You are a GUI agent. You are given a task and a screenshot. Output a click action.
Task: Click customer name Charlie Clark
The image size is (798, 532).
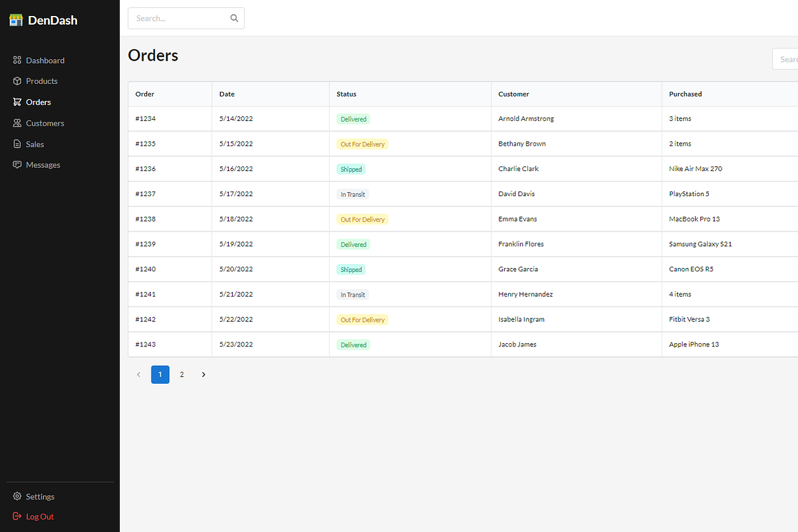point(519,169)
